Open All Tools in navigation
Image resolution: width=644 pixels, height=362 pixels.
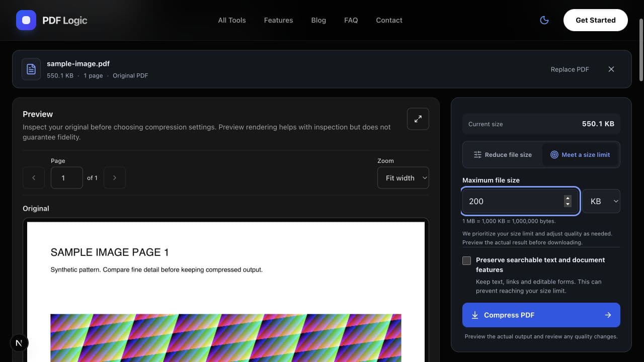point(232,20)
